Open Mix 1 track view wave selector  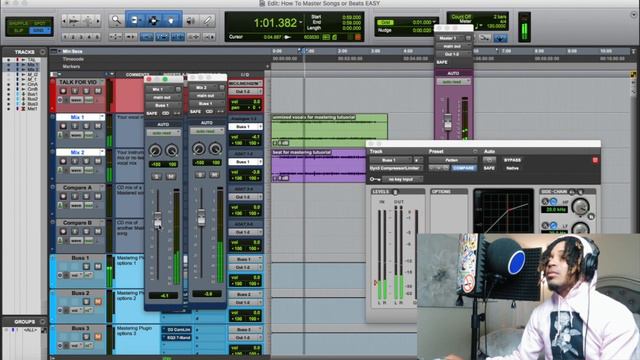(76, 135)
